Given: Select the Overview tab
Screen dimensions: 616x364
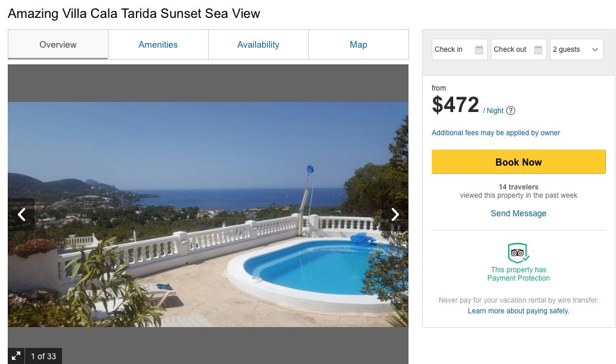Looking at the screenshot, I should point(58,45).
